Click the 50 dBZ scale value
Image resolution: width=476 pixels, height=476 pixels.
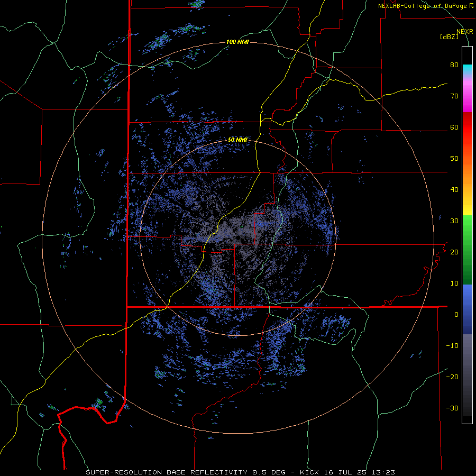tap(454, 159)
